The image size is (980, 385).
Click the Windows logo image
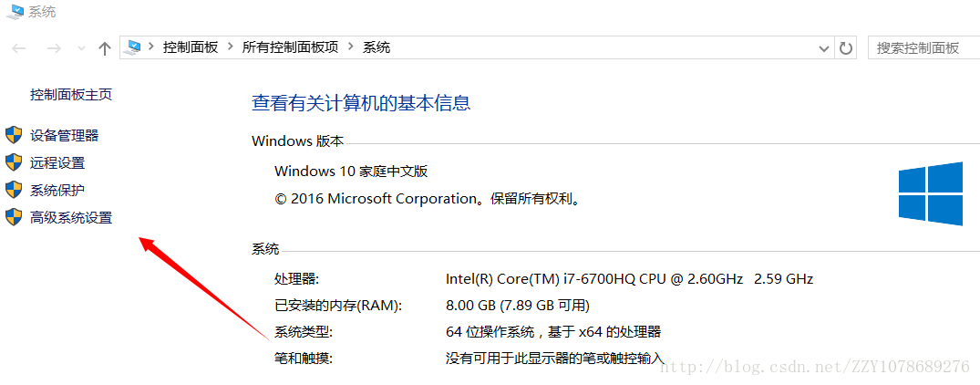(931, 192)
